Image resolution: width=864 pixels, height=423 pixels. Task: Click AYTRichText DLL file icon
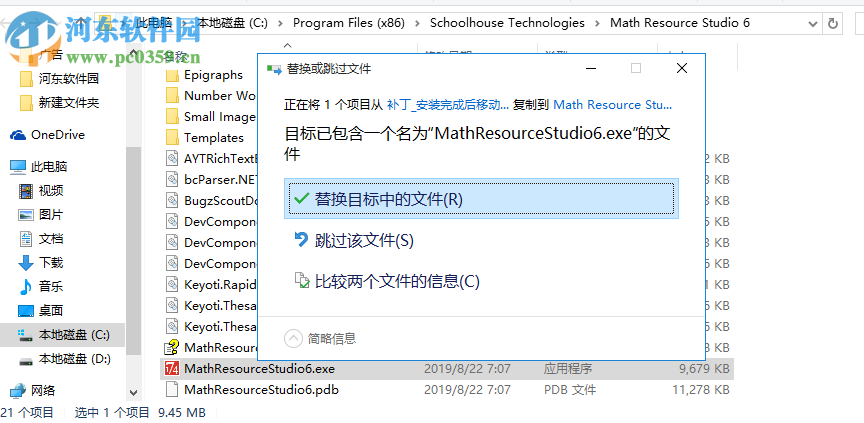point(172,159)
